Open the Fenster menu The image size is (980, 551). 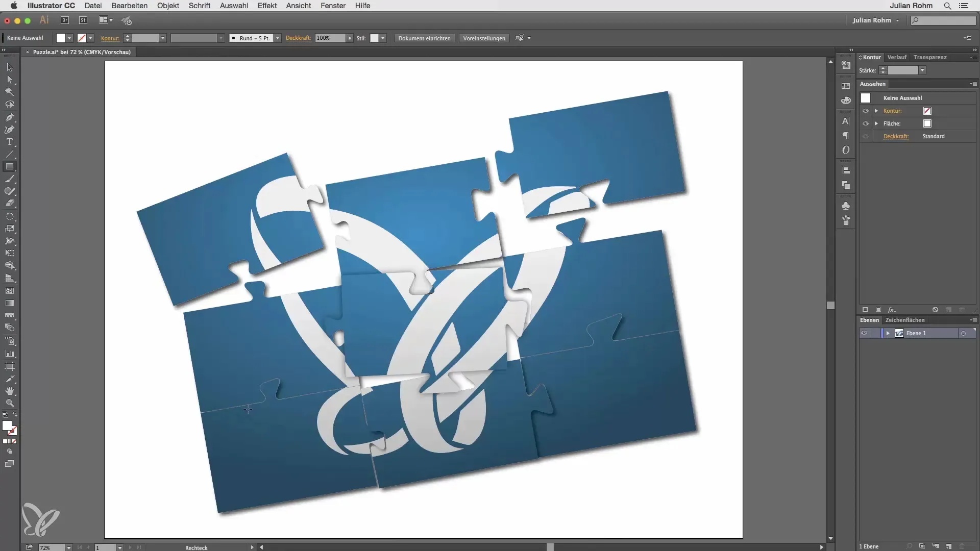tap(333, 6)
